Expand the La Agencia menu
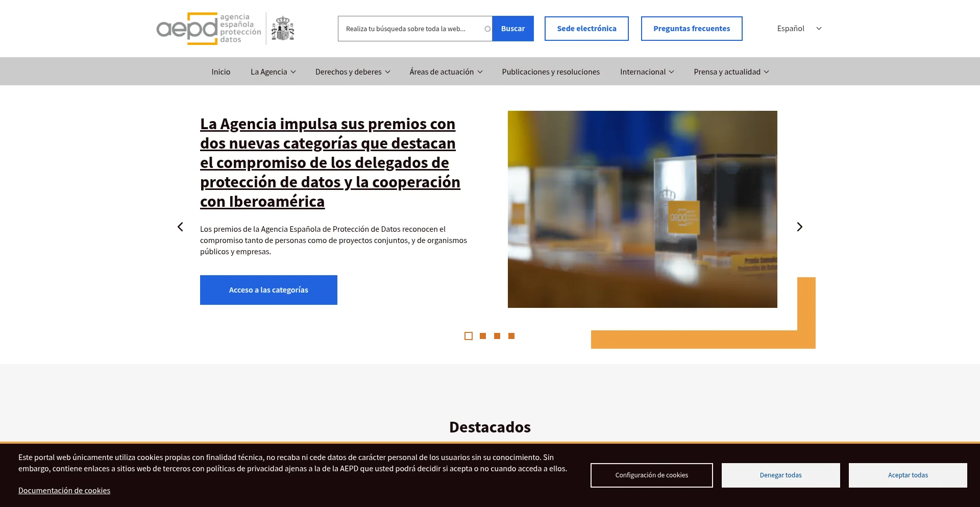 point(273,72)
